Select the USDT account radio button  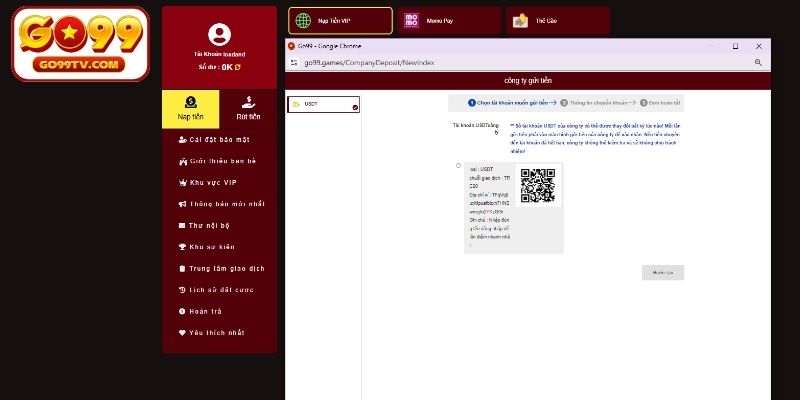click(458, 166)
